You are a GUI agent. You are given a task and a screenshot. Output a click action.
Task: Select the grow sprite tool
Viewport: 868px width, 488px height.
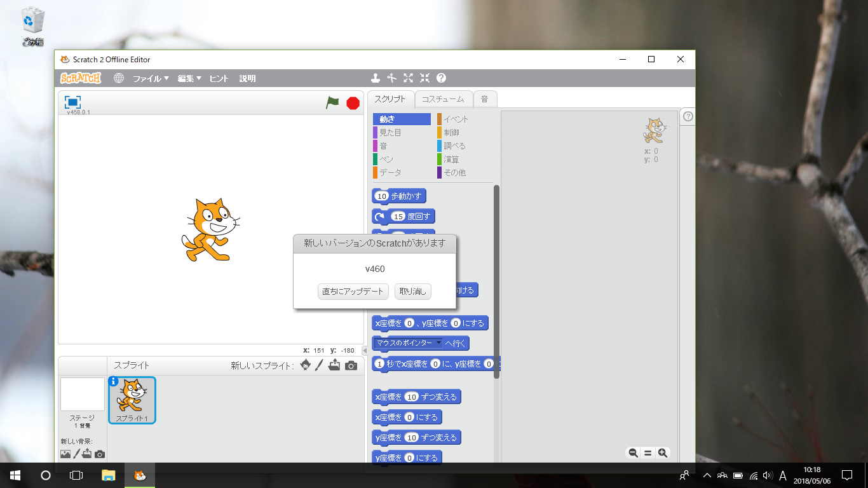(408, 78)
